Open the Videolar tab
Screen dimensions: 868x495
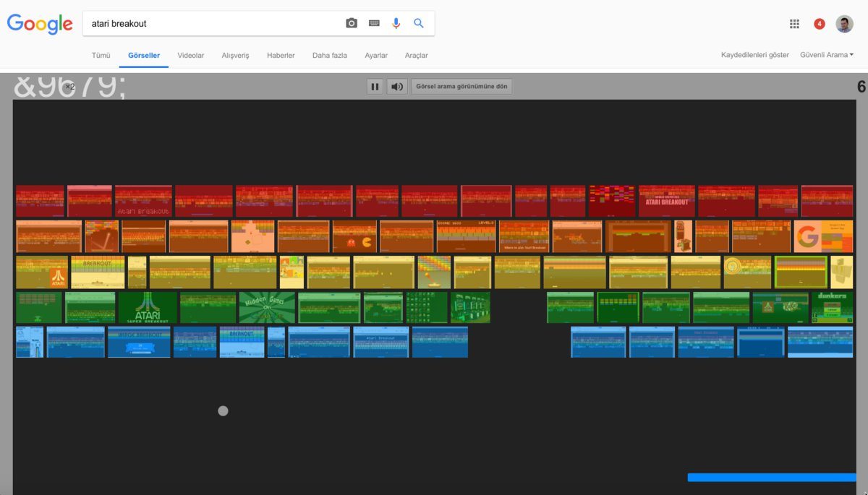tap(191, 56)
